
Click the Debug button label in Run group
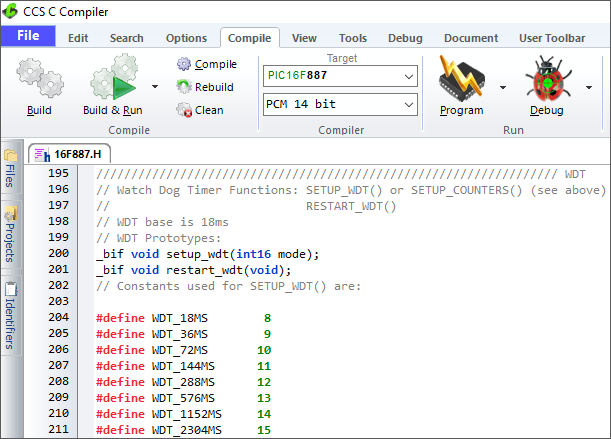point(547,110)
